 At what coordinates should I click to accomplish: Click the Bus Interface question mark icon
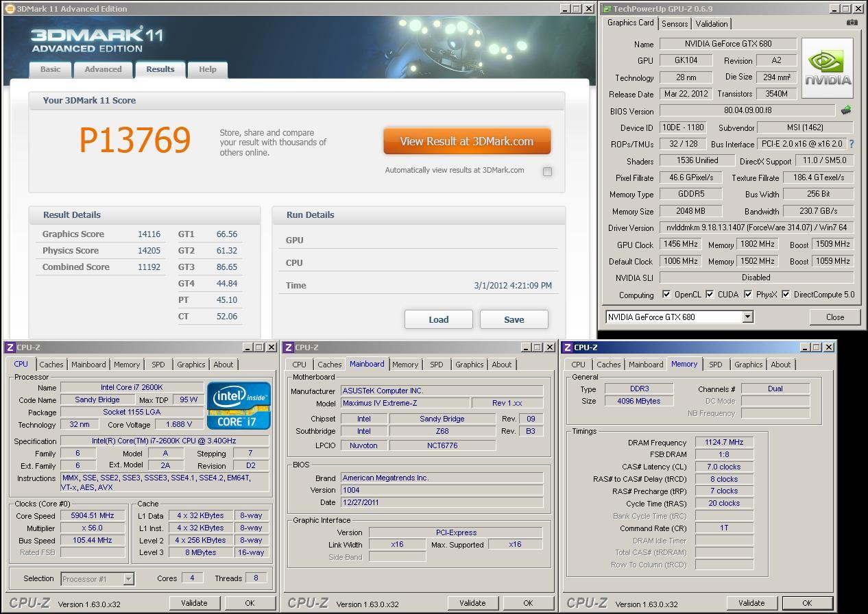[x=852, y=144]
